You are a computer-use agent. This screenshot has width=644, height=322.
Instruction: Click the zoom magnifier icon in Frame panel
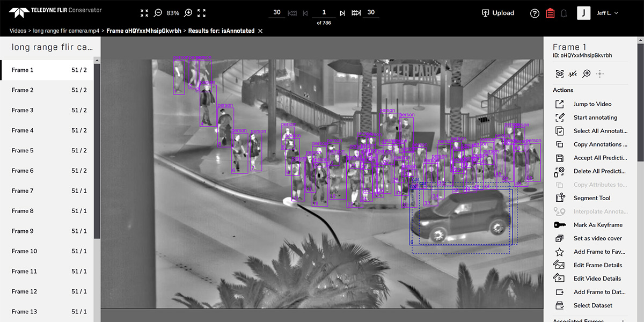pyautogui.click(x=587, y=74)
